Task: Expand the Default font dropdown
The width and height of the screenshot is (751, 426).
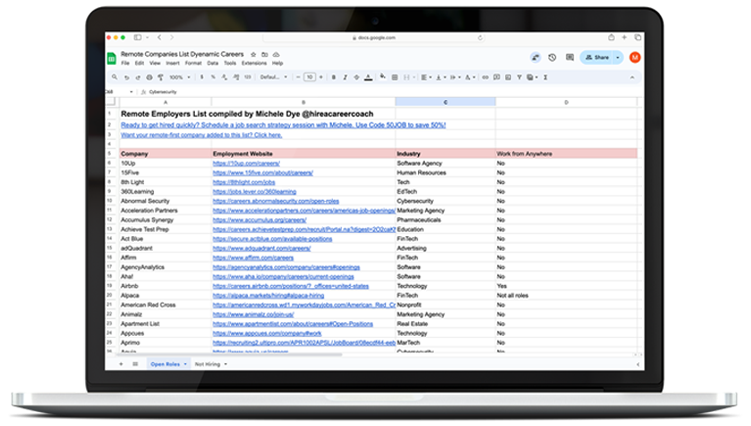Action: click(x=273, y=77)
